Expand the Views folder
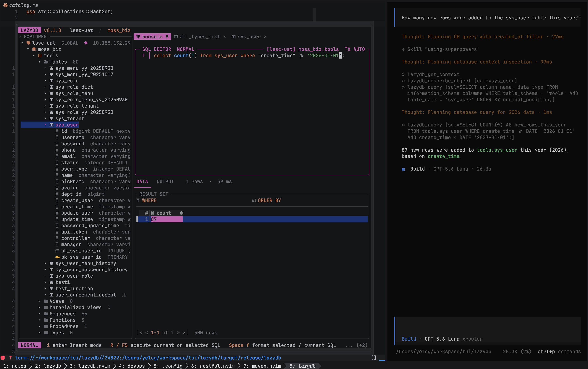The width and height of the screenshot is (588, 369). [39, 301]
